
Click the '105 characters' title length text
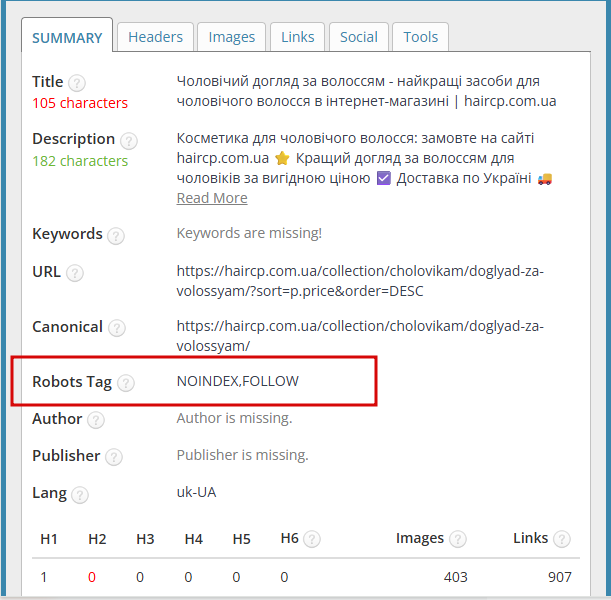tap(80, 103)
